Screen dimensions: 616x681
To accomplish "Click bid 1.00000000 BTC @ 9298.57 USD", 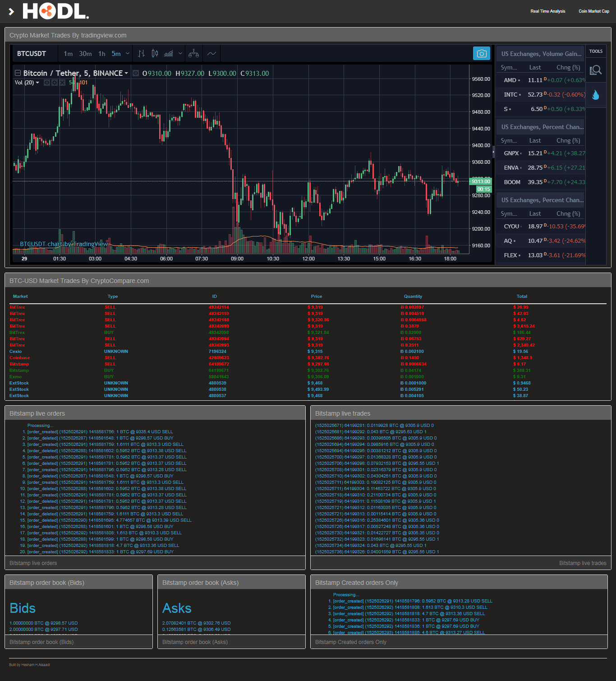I will pos(44,623).
